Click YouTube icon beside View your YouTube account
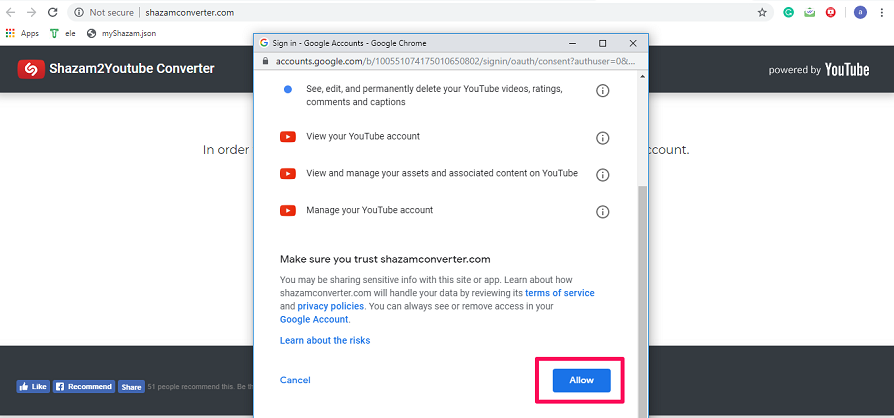The width and height of the screenshot is (894, 418). tap(288, 137)
